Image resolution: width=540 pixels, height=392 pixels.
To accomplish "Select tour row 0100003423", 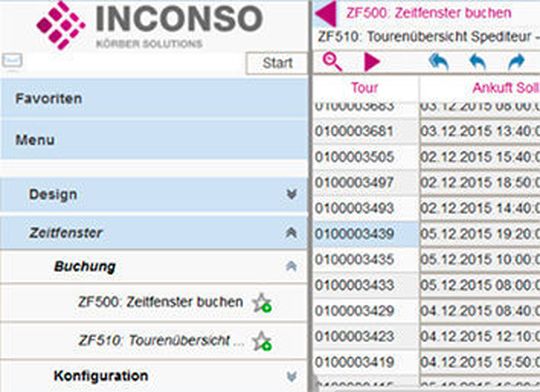I will [365, 336].
